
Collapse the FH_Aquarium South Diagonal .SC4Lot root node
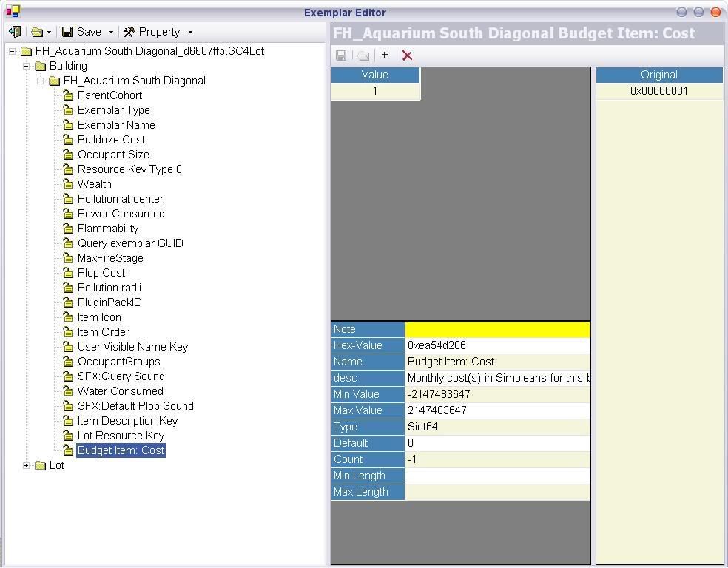pos(13,51)
